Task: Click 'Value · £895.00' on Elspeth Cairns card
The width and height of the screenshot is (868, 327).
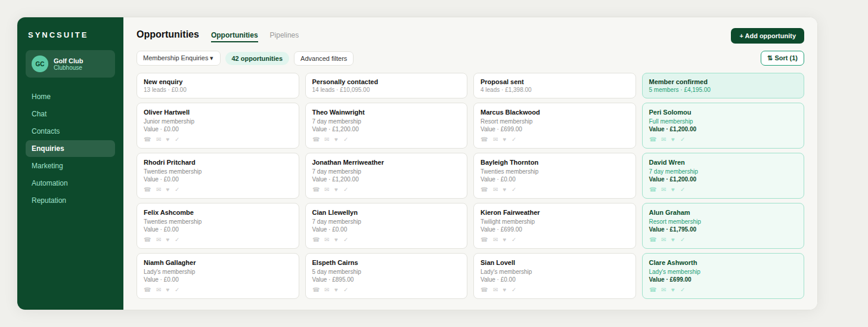Action: pyautogui.click(x=333, y=279)
